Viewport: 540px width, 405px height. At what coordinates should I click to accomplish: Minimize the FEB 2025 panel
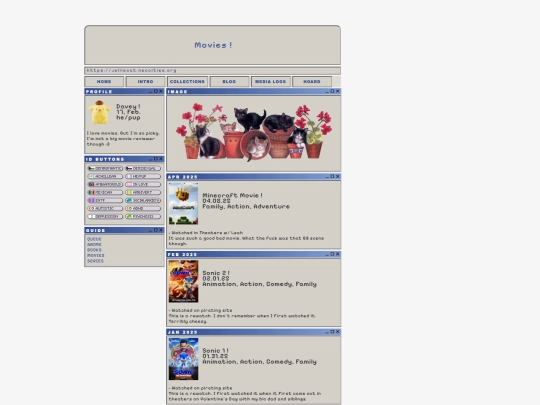point(327,254)
